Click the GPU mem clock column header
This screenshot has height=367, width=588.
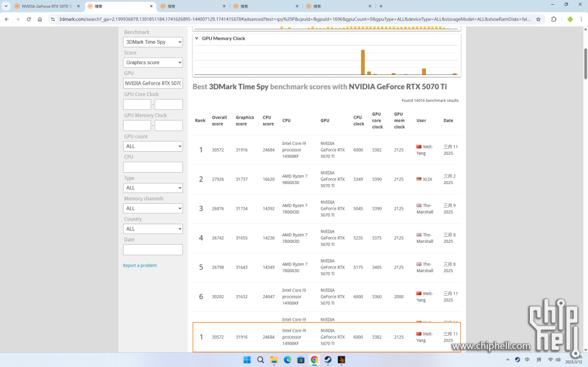(400, 121)
